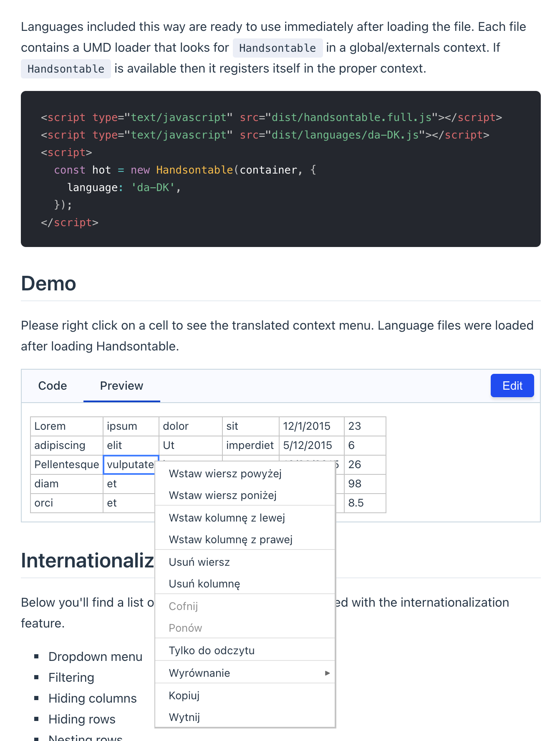Image resolution: width=560 pixels, height=741 pixels.
Task: Choose 'Wstaw wiersz poniżej' menu entry
Action: coord(245,495)
